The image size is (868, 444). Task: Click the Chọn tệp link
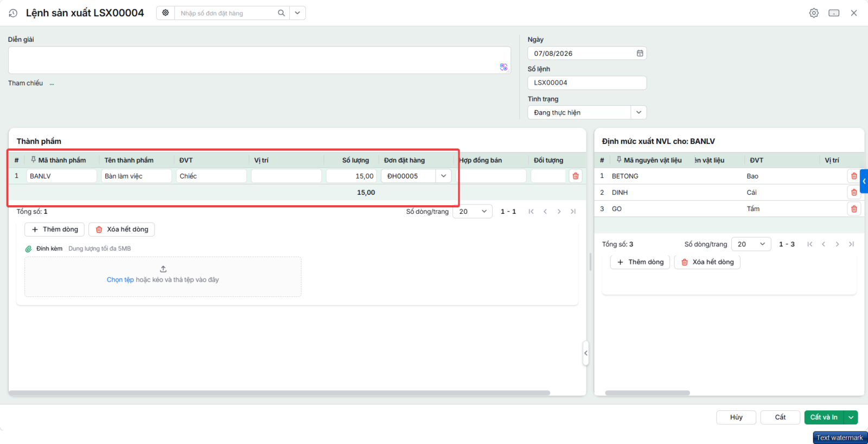pyautogui.click(x=120, y=280)
